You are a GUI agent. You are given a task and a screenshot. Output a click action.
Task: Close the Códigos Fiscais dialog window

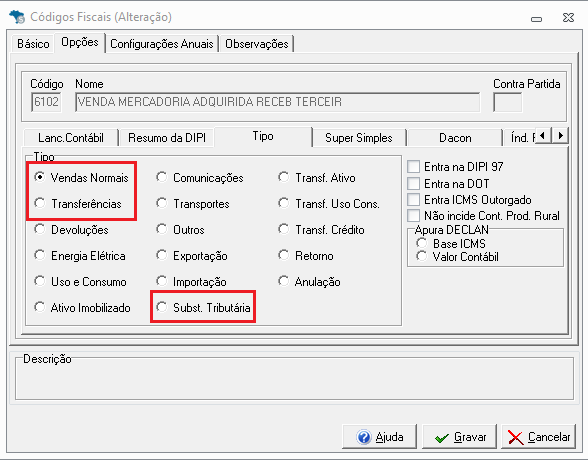pyautogui.click(x=568, y=17)
